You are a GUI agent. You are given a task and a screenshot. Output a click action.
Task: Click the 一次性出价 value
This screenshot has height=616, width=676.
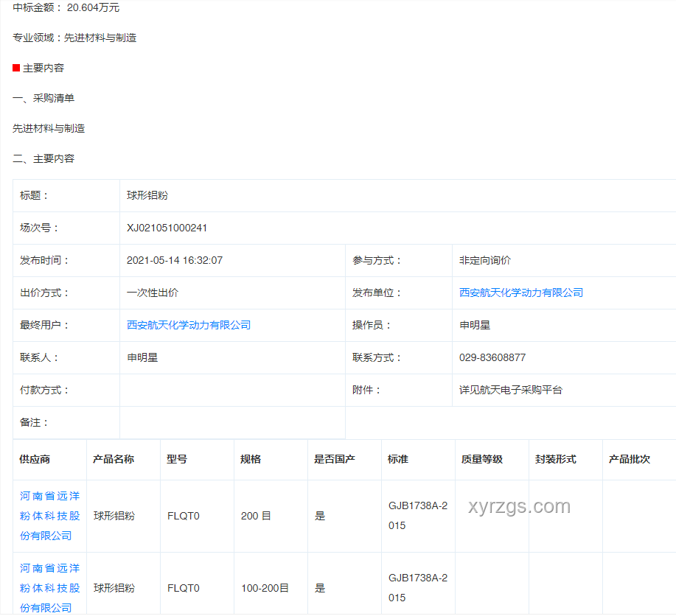click(152, 293)
